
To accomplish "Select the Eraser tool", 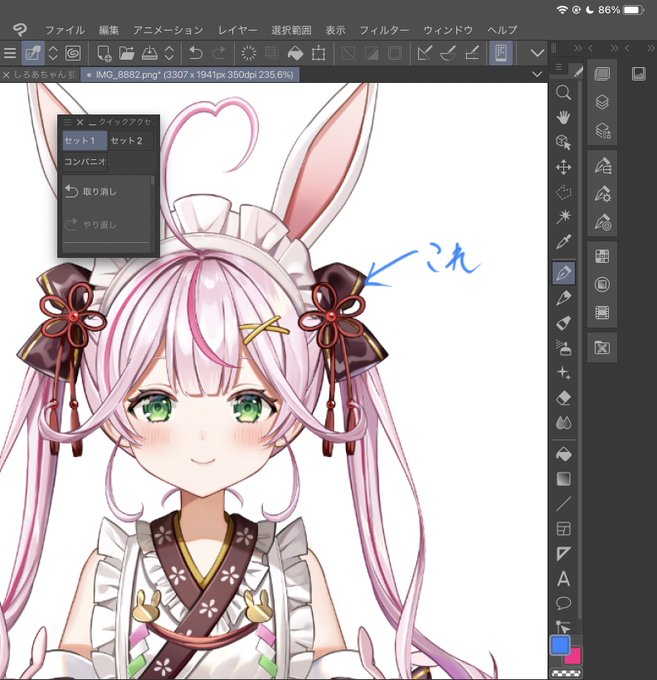I will pos(563,398).
